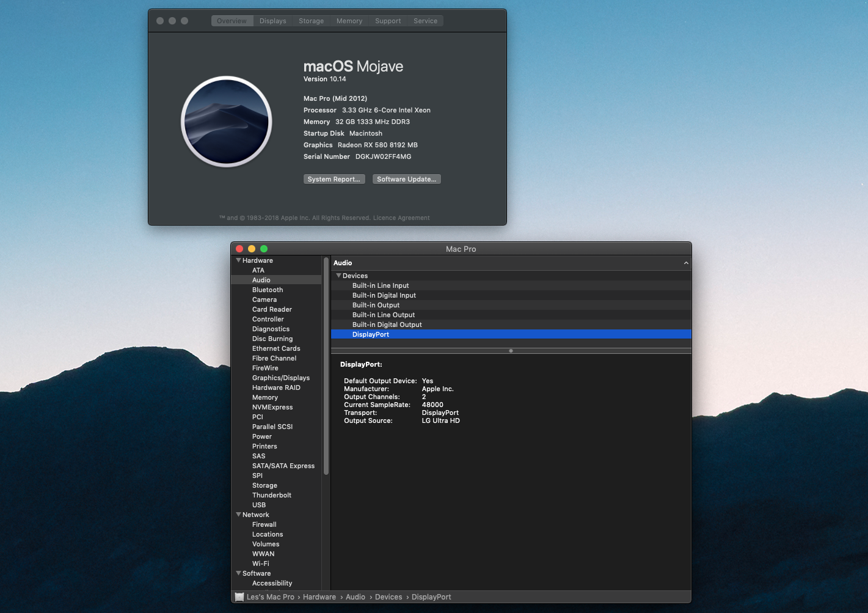
Task: Collapse the Software section in the sidebar
Action: click(239, 573)
